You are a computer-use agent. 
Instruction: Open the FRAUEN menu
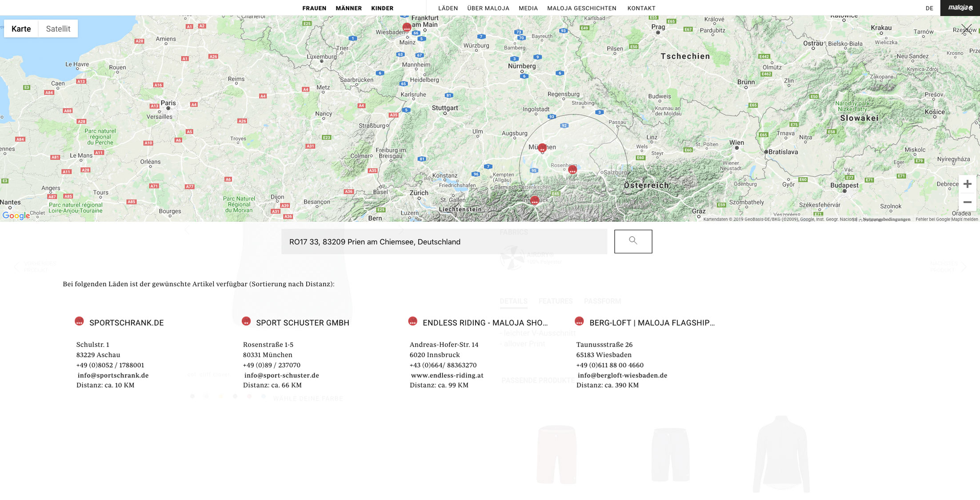coord(314,8)
